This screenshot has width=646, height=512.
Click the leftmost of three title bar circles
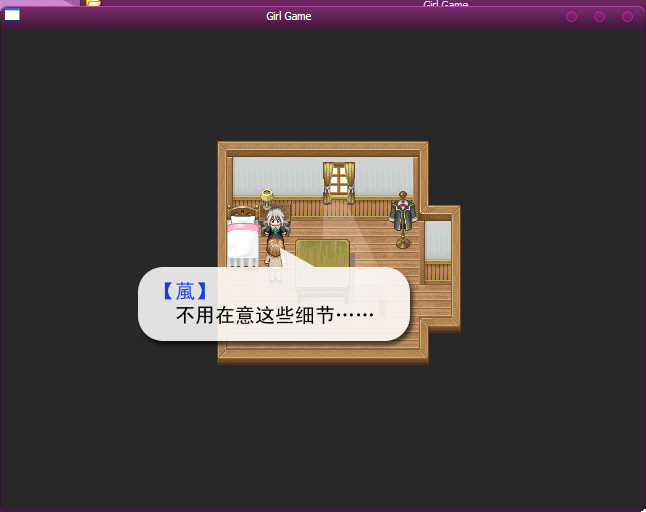[x=571, y=16]
